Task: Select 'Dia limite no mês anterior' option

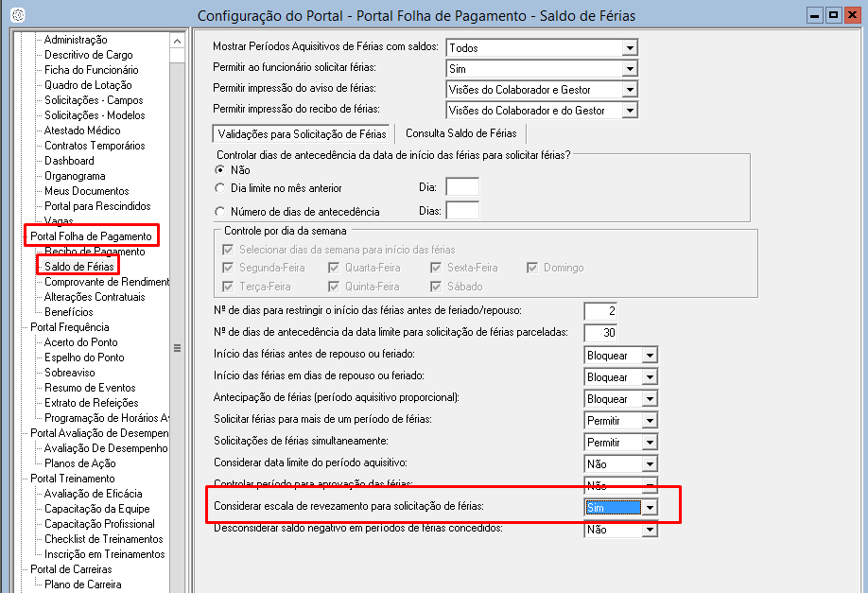Action: coord(221,187)
